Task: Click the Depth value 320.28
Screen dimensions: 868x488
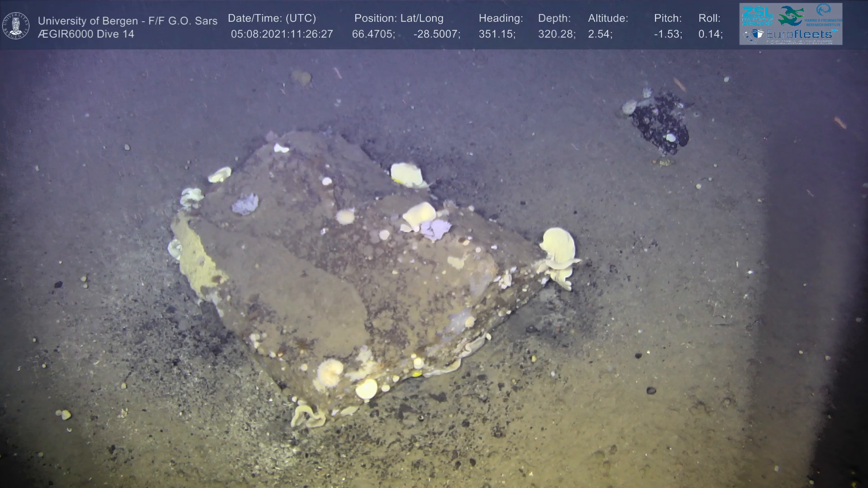Action: [x=556, y=34]
